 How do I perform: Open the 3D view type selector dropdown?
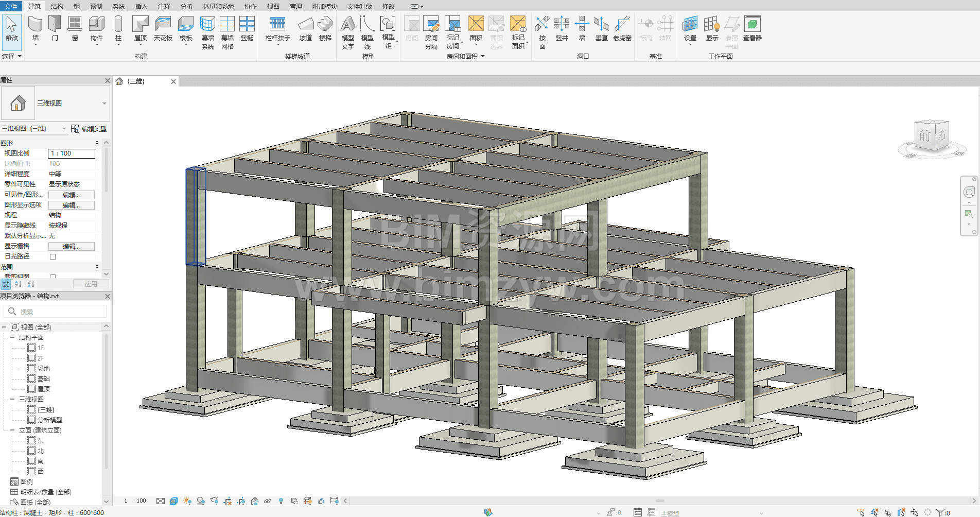coord(104,104)
